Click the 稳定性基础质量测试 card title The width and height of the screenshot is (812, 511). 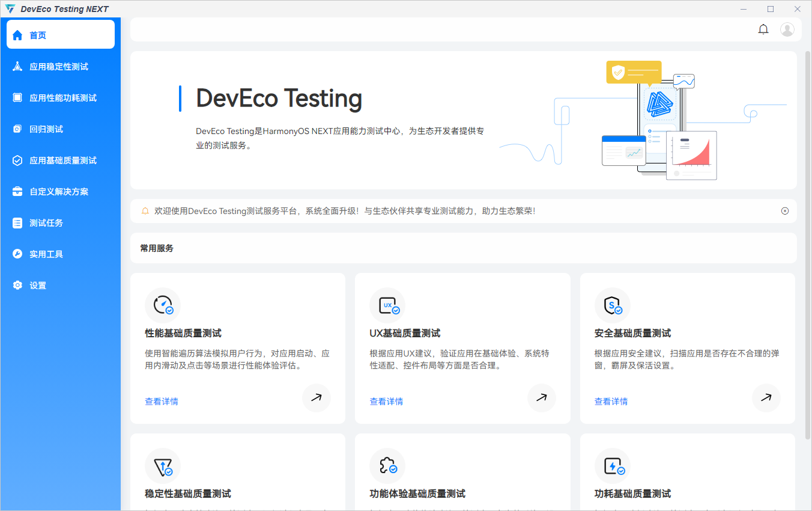click(188, 494)
